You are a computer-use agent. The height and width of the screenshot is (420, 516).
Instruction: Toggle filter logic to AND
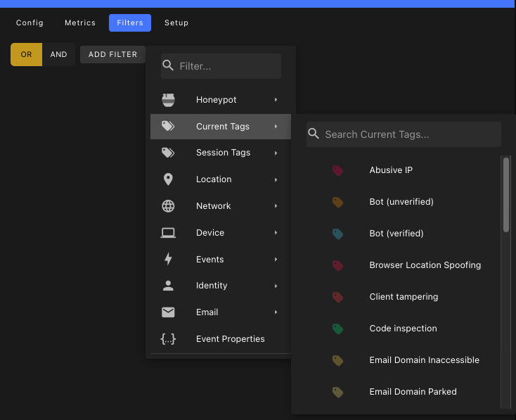click(x=59, y=54)
